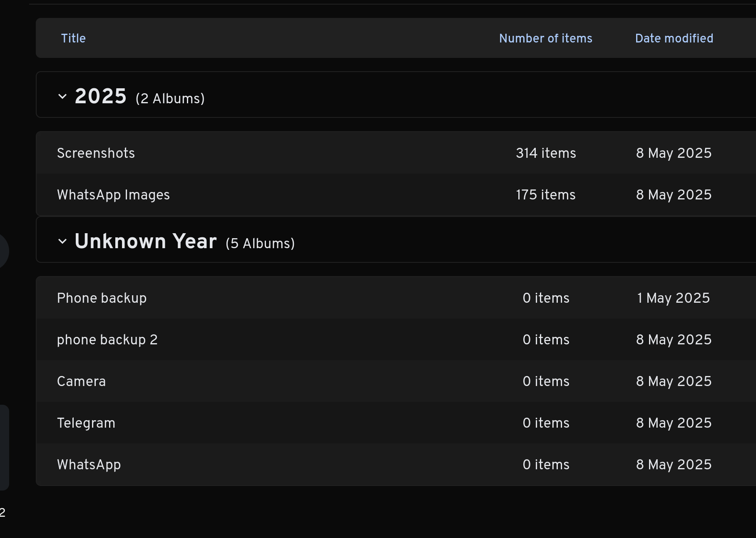Select the 314 items count cell
Screen dimensions: 756x538
(x=546, y=153)
